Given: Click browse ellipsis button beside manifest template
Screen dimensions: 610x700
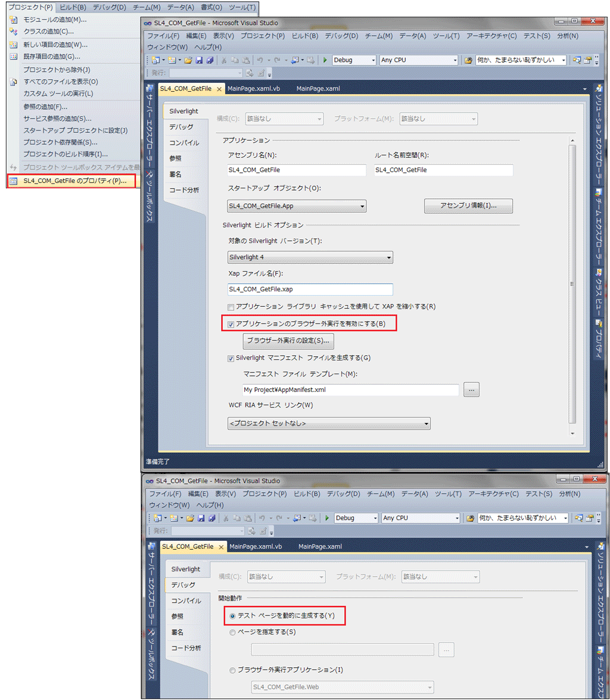Looking at the screenshot, I should (x=472, y=390).
